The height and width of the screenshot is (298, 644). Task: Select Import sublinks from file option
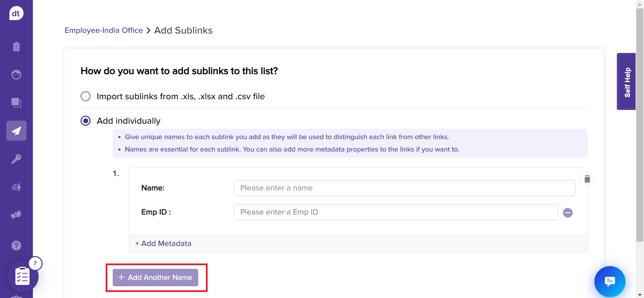86,96
